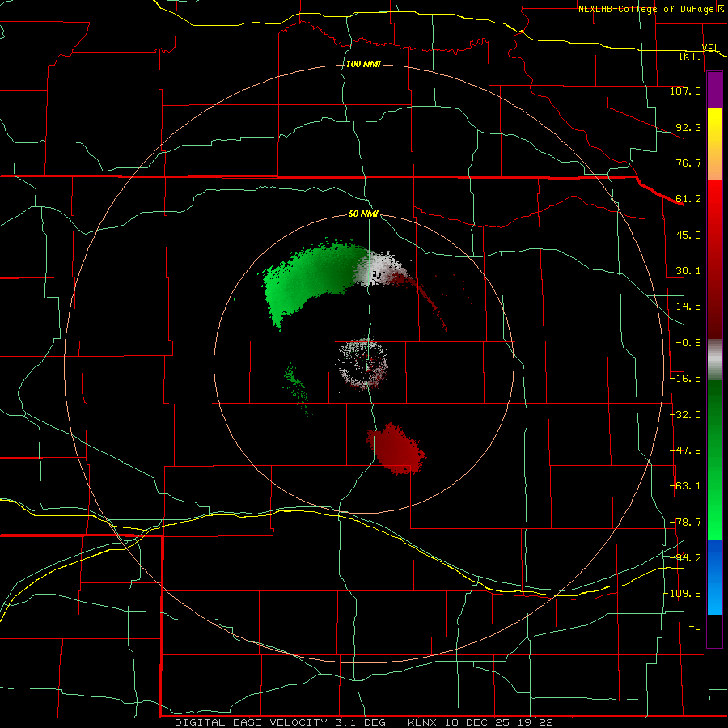Viewport: 728px width, 728px height.
Task: Select the -16.5 legend value
Action: tap(685, 379)
